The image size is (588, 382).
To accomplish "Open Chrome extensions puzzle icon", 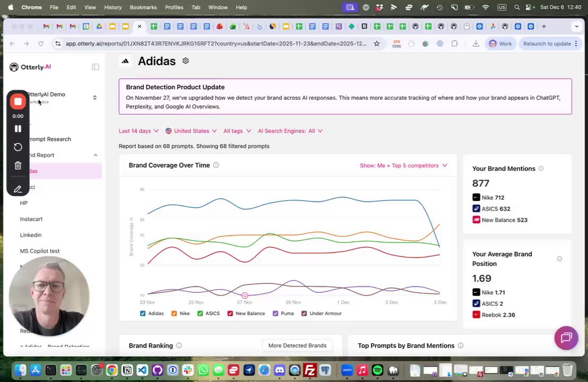I will [454, 44].
